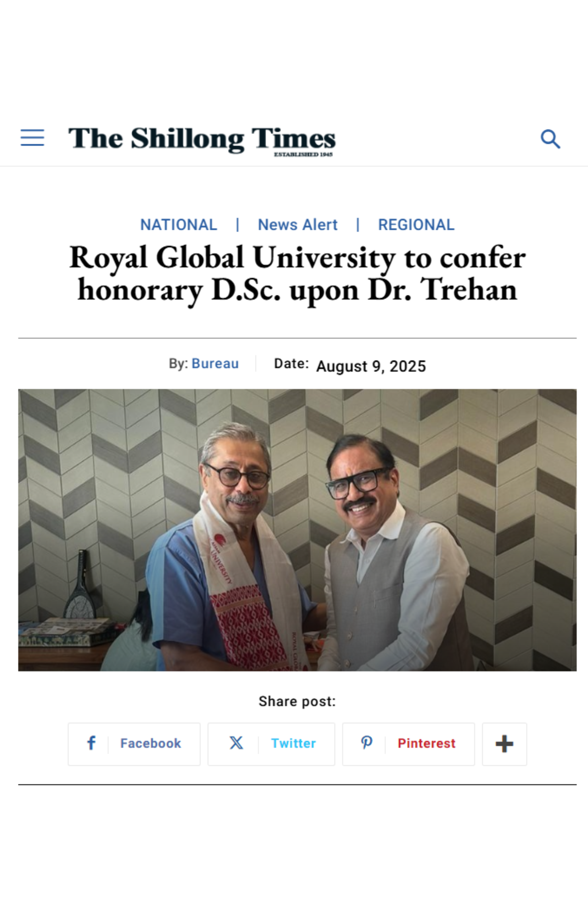Image resolution: width=588 pixels, height=911 pixels.
Task: Click the Bureau author link
Action: coord(215,364)
